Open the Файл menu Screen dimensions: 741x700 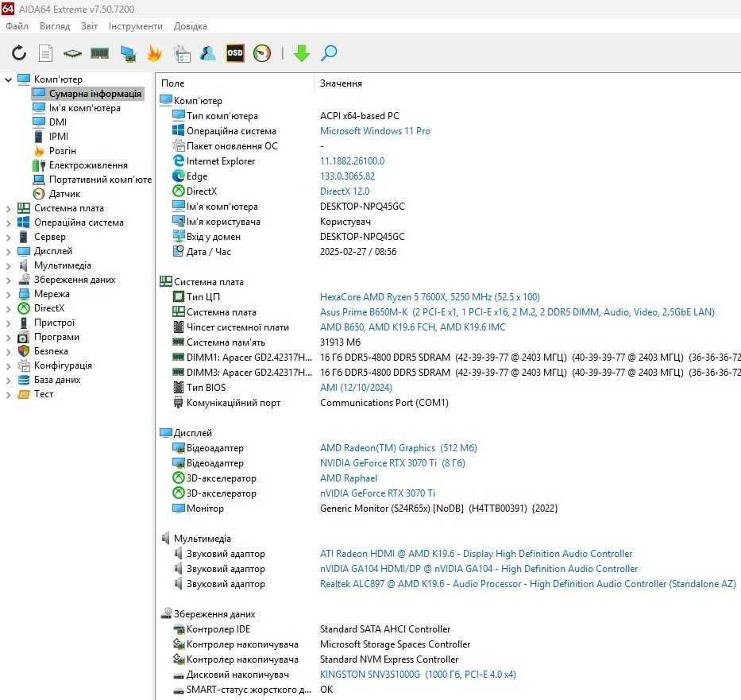pyautogui.click(x=17, y=26)
